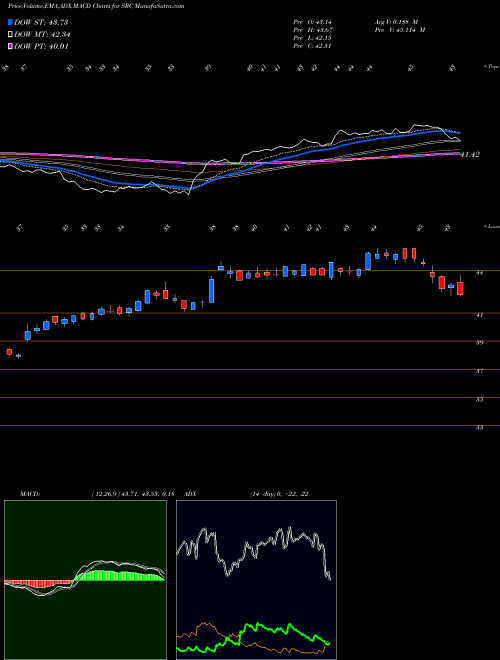
Task: Click the ADX values '(14 day) 0, +22, -22'
Action: [279, 494]
